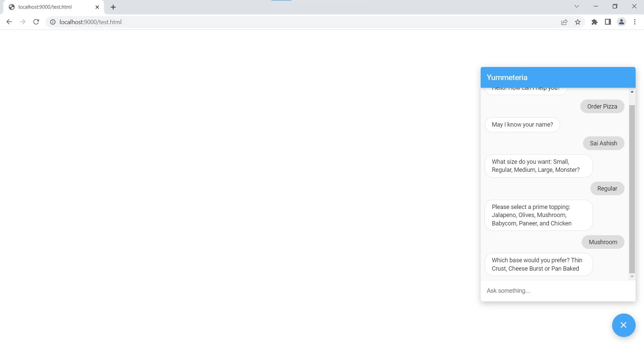Click the site information icon in address bar
The width and height of the screenshot is (644, 344).
click(53, 22)
